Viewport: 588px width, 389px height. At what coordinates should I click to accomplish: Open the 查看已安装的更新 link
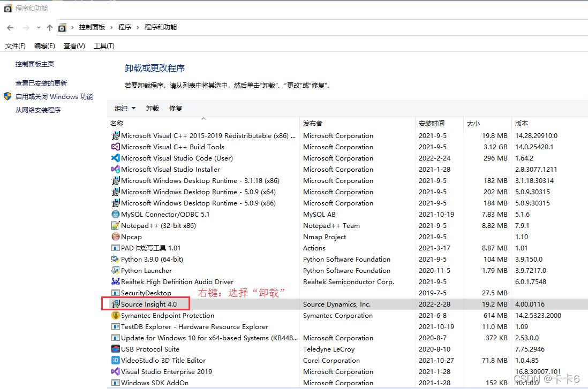point(41,83)
